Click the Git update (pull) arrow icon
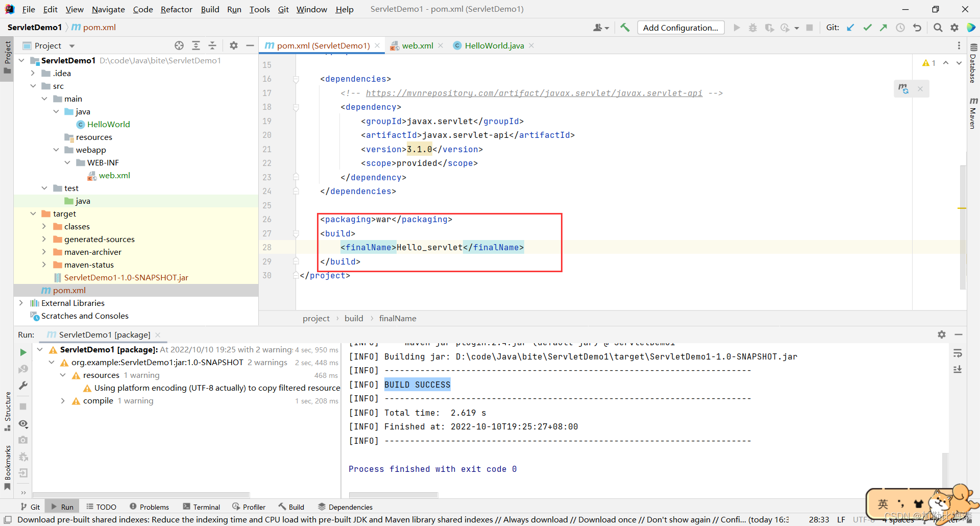Viewport: 980px width, 526px height. [850, 28]
